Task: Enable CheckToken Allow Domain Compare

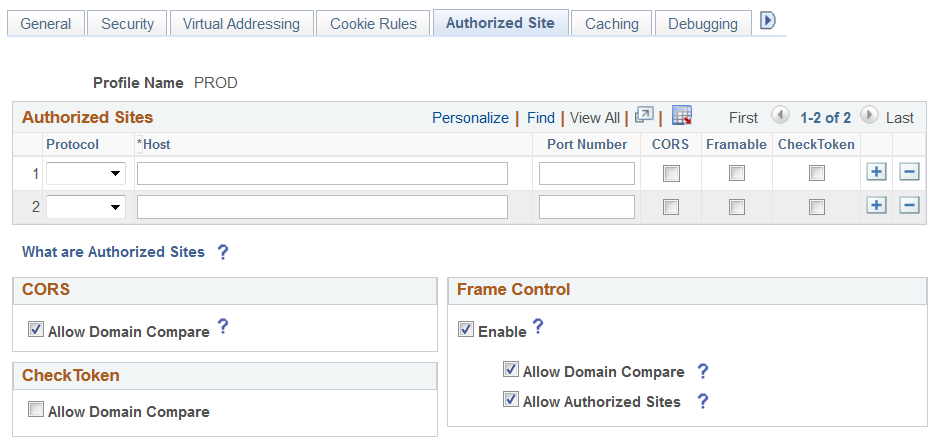Action: tap(36, 410)
